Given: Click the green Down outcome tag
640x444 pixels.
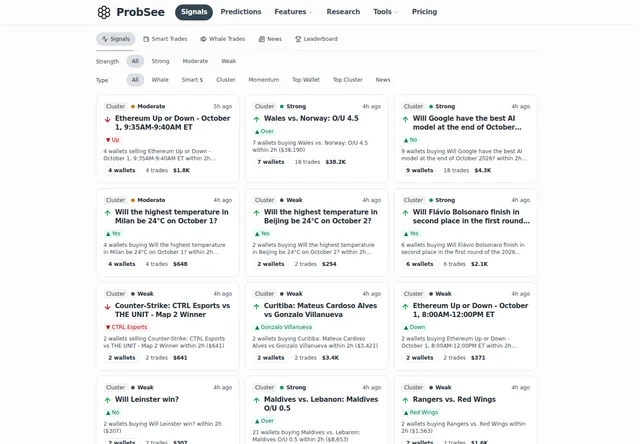Looking at the screenshot, I should [414, 327].
